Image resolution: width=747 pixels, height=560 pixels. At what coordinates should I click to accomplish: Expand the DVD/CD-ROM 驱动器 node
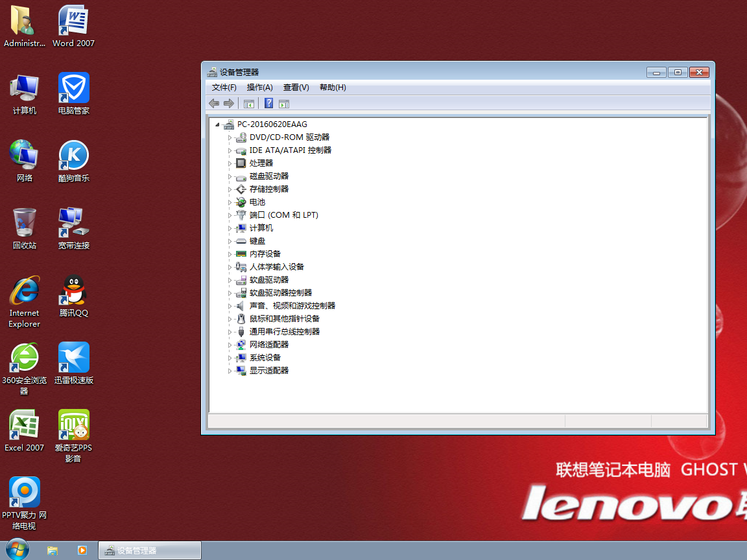point(230,137)
